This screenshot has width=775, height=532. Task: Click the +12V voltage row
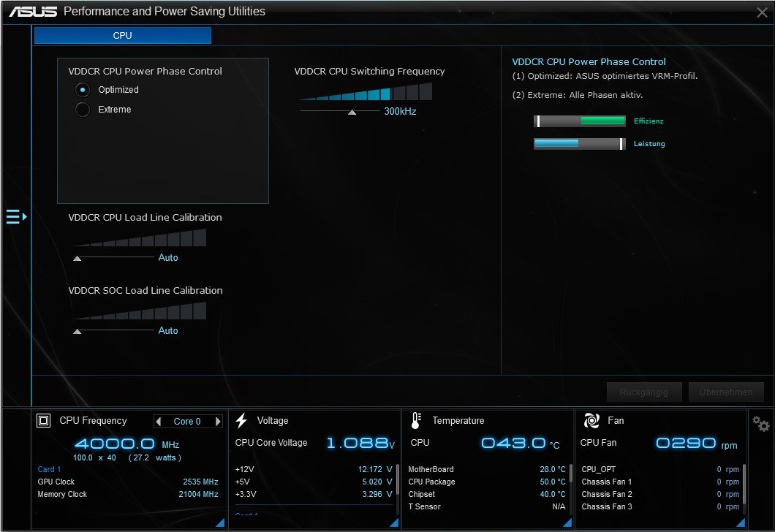point(314,469)
